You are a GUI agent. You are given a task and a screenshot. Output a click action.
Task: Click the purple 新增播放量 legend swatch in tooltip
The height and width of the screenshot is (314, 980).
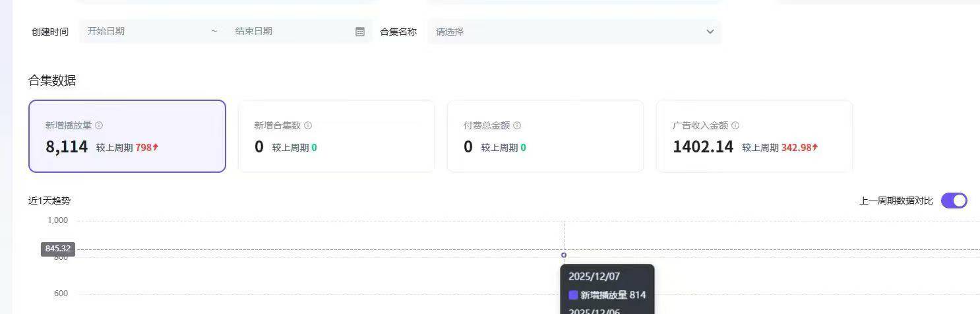573,295
